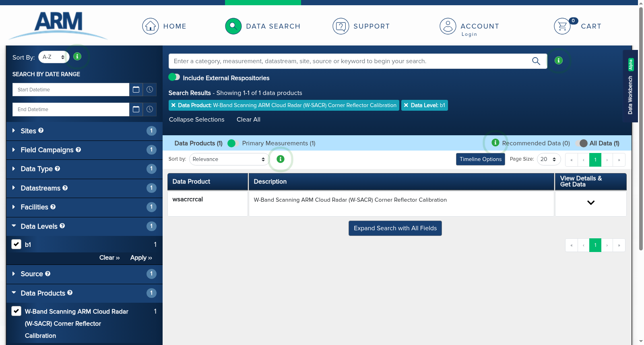Open the Data Workbench side tab

click(630, 86)
